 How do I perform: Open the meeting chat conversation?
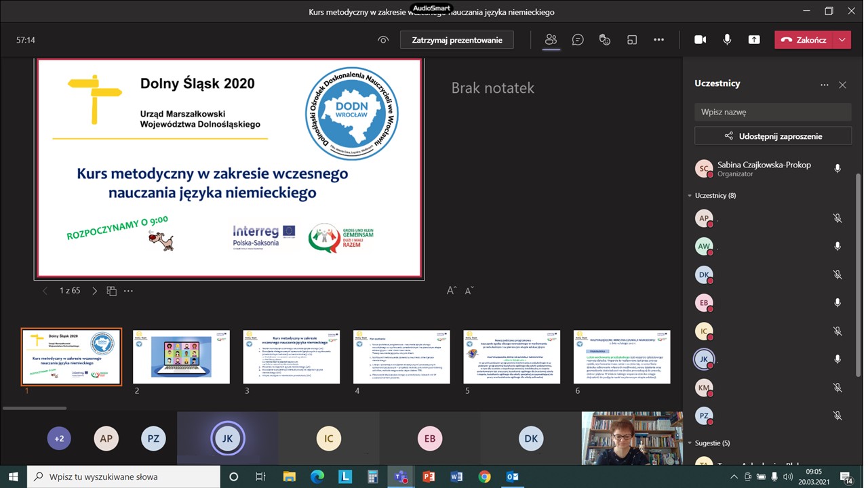(x=578, y=40)
